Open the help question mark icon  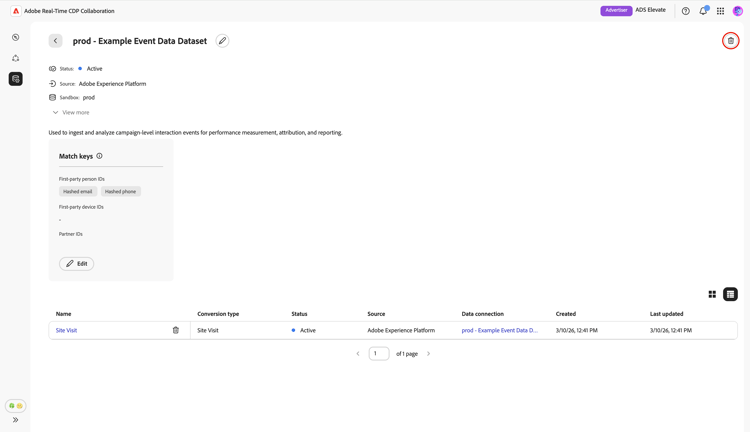point(685,11)
